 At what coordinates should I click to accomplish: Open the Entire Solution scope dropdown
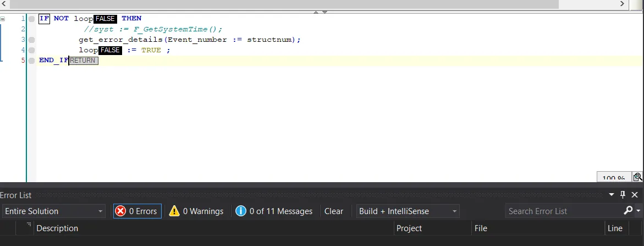click(54, 211)
